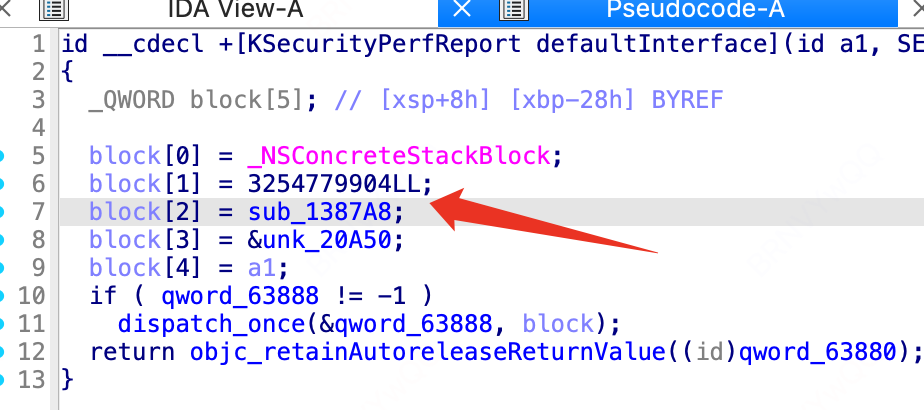924x410 pixels.
Task: Click the Pseudocode-A tab icon
Action: [x=513, y=9]
